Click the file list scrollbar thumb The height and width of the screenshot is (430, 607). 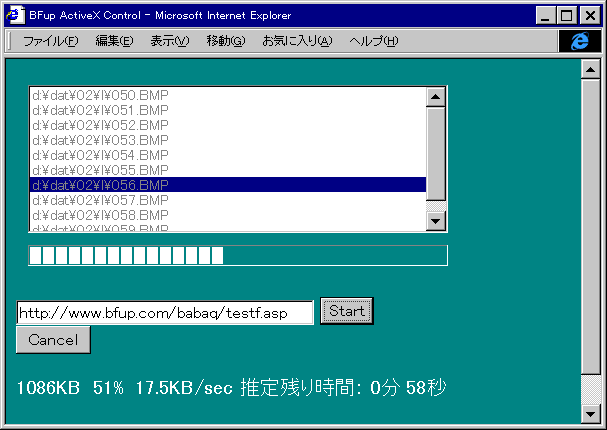click(x=436, y=154)
